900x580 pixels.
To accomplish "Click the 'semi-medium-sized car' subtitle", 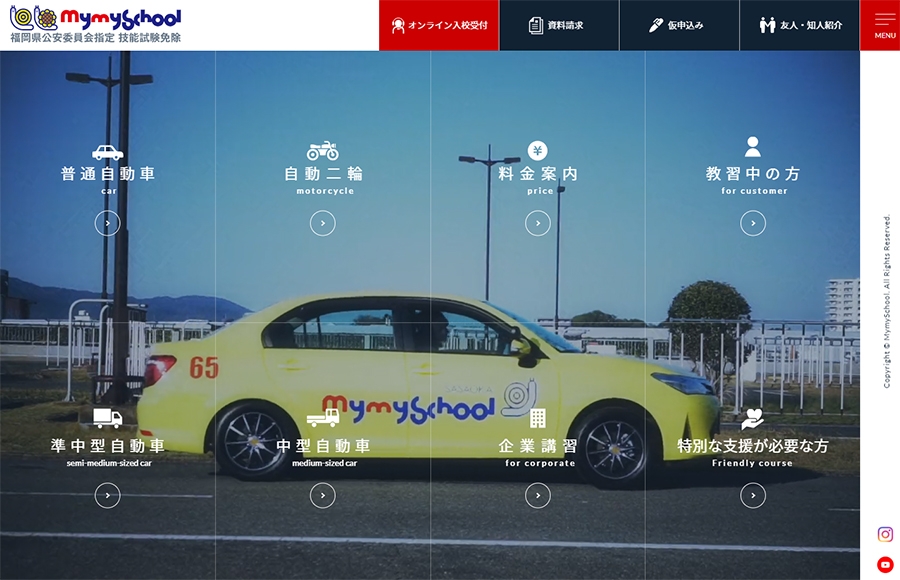I will (109, 463).
